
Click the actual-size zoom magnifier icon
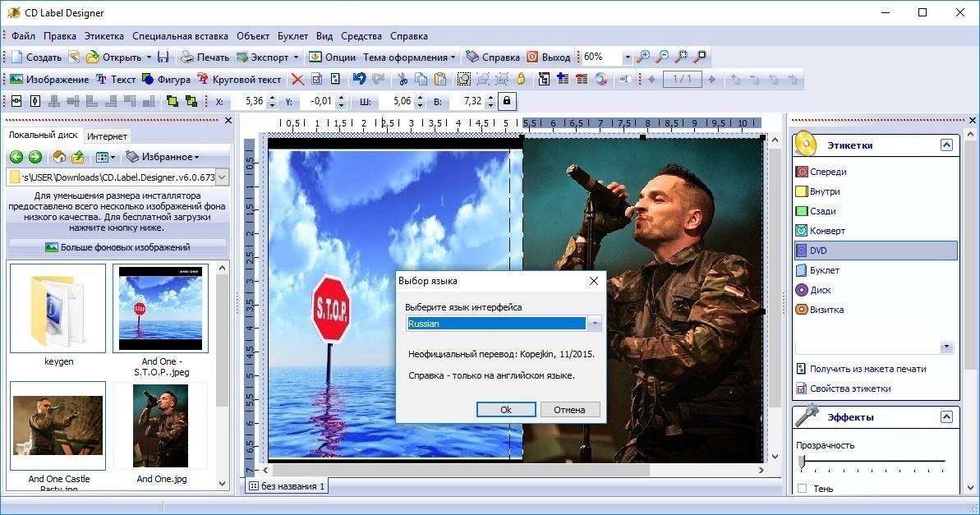(x=699, y=57)
